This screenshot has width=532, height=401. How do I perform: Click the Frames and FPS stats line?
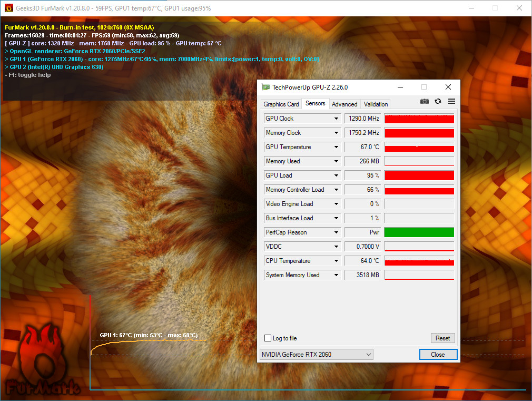[92, 35]
